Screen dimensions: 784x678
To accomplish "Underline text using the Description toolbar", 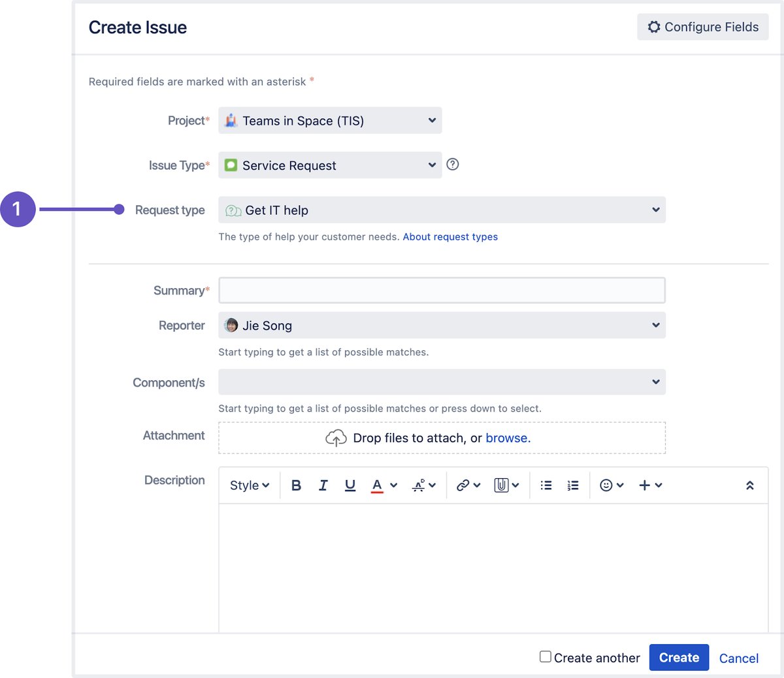I will pyautogui.click(x=350, y=485).
